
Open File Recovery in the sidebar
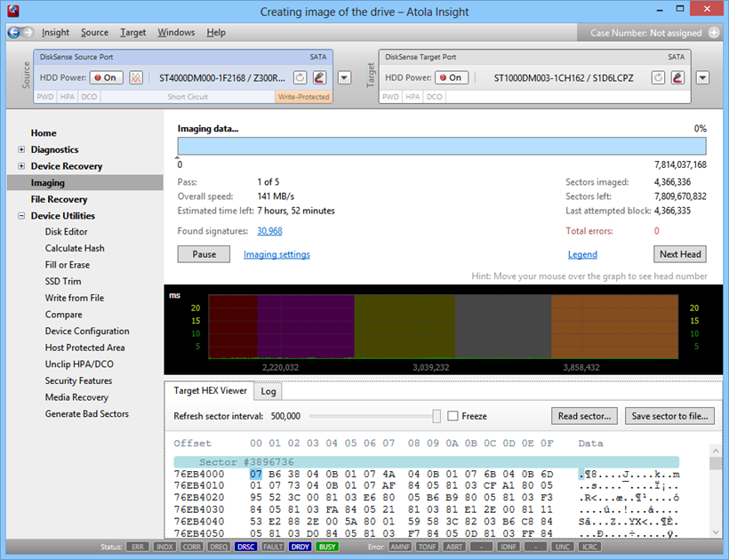(59, 199)
